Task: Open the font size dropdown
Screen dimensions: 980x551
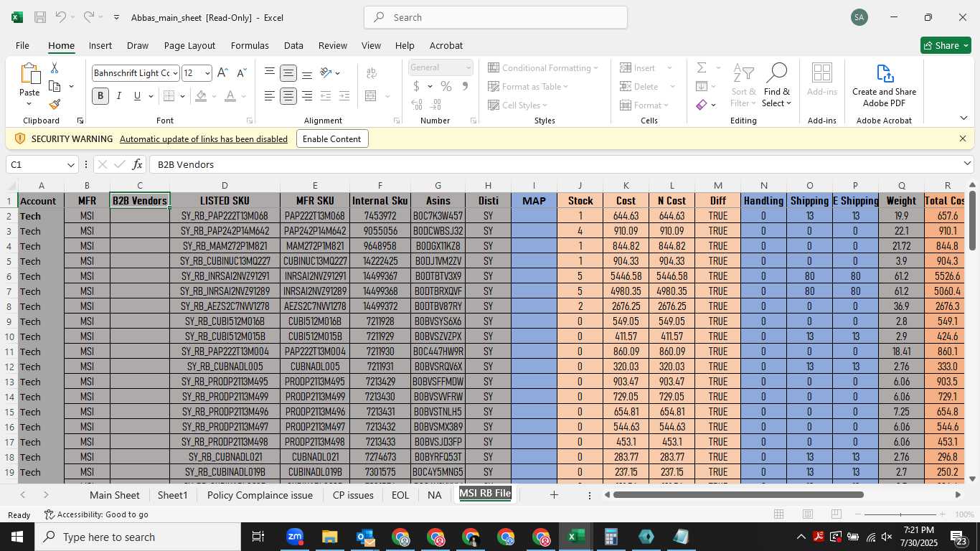Action: coord(207,73)
